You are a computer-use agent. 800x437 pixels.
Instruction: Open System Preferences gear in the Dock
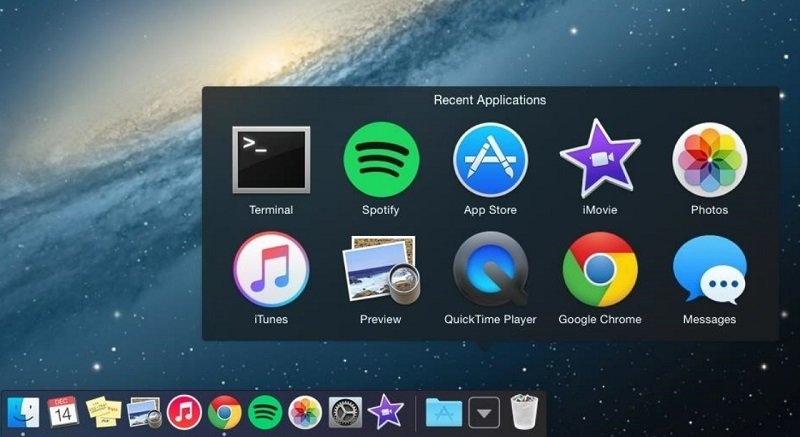point(344,411)
